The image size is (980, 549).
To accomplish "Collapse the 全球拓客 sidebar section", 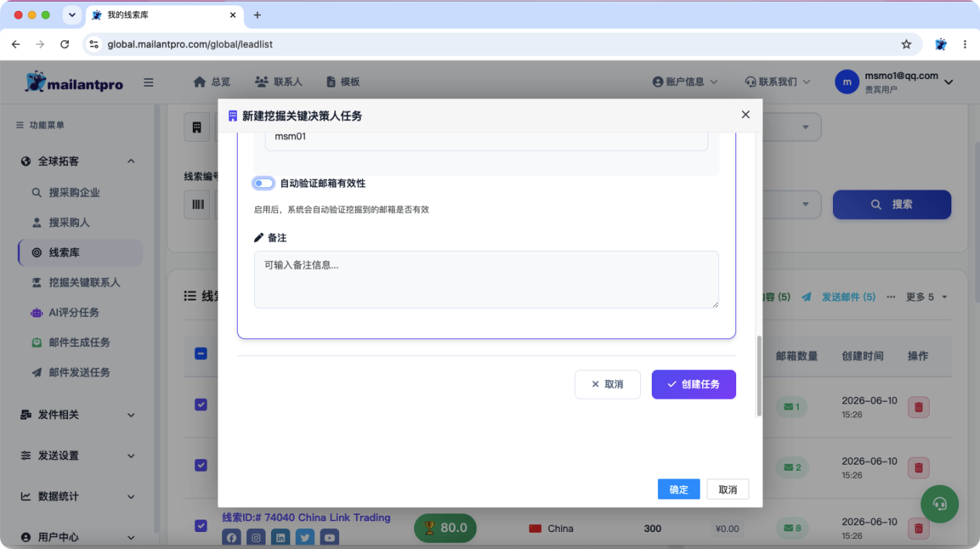I will click(x=77, y=161).
